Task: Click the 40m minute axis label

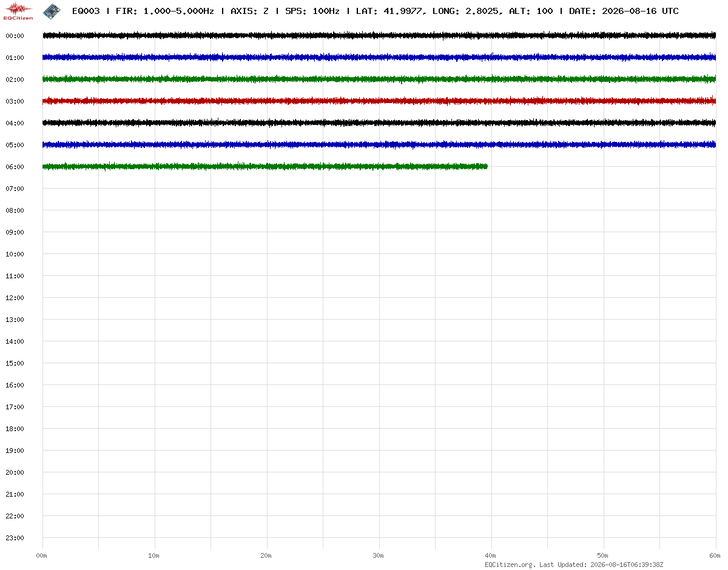Action: tap(491, 555)
